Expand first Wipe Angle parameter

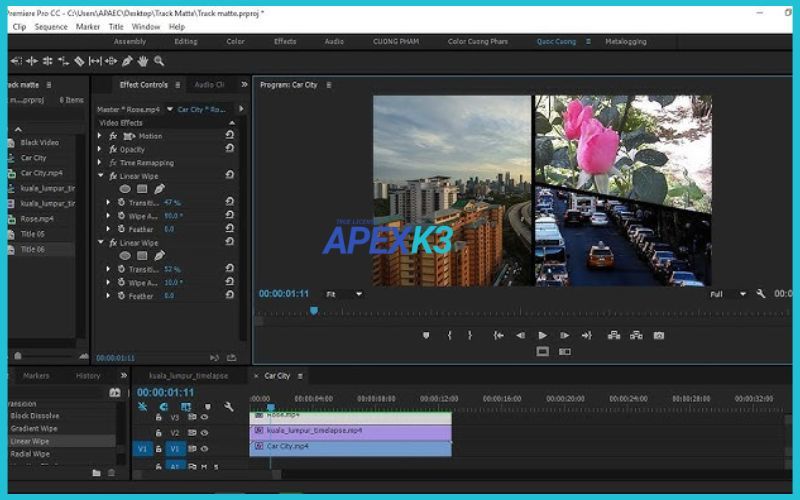pyautogui.click(x=108, y=215)
